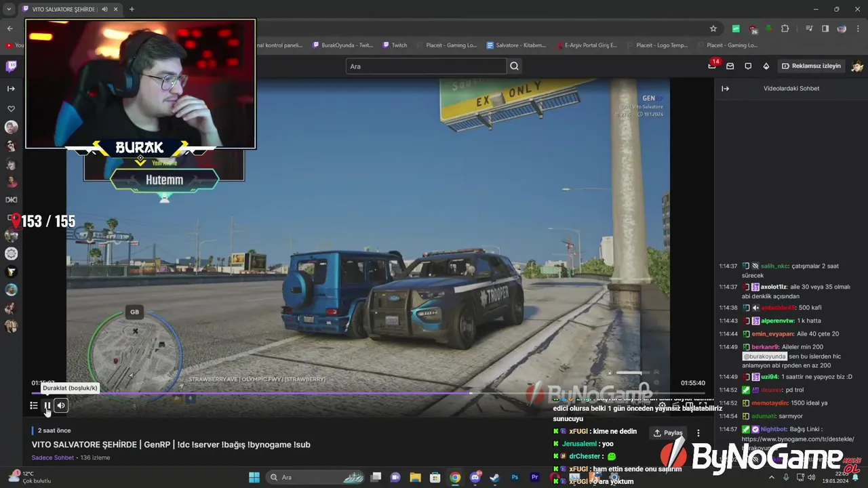Open the three-dot options next to Paylaş
Screen dimensions: 868x488
coord(698,432)
